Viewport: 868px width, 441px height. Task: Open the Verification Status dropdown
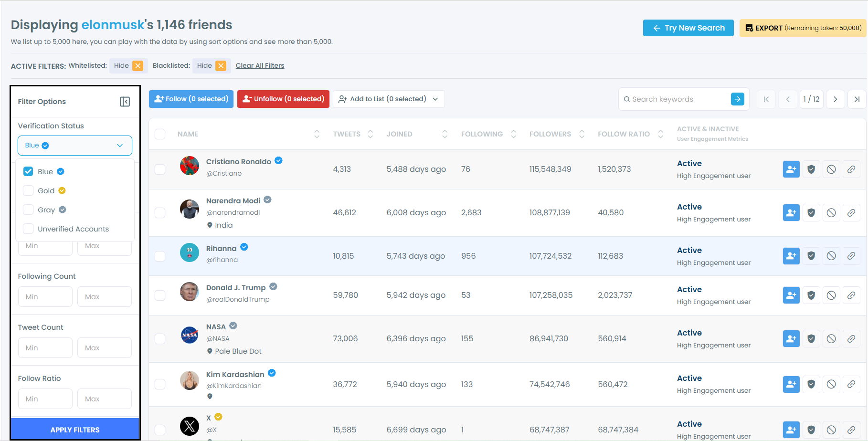(75, 146)
